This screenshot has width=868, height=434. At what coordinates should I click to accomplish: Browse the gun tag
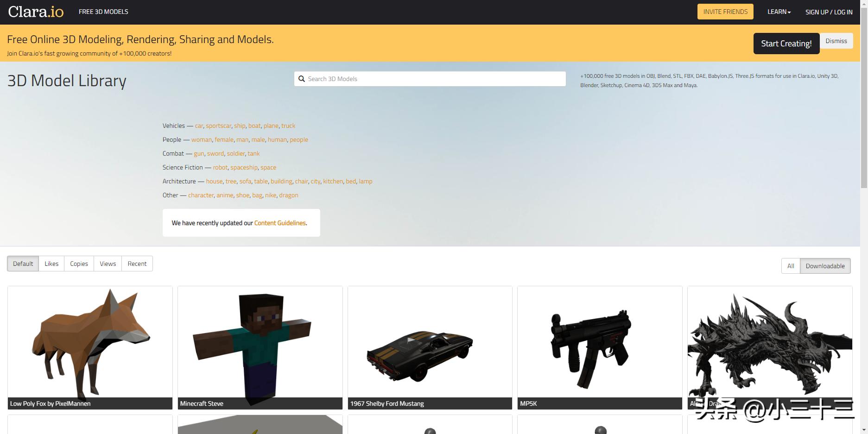pyautogui.click(x=199, y=153)
